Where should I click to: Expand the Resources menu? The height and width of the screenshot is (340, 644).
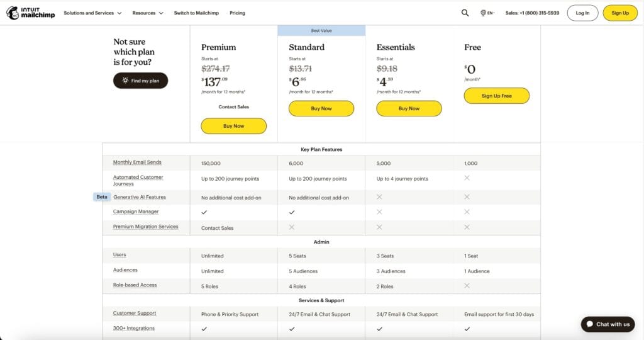(x=147, y=13)
